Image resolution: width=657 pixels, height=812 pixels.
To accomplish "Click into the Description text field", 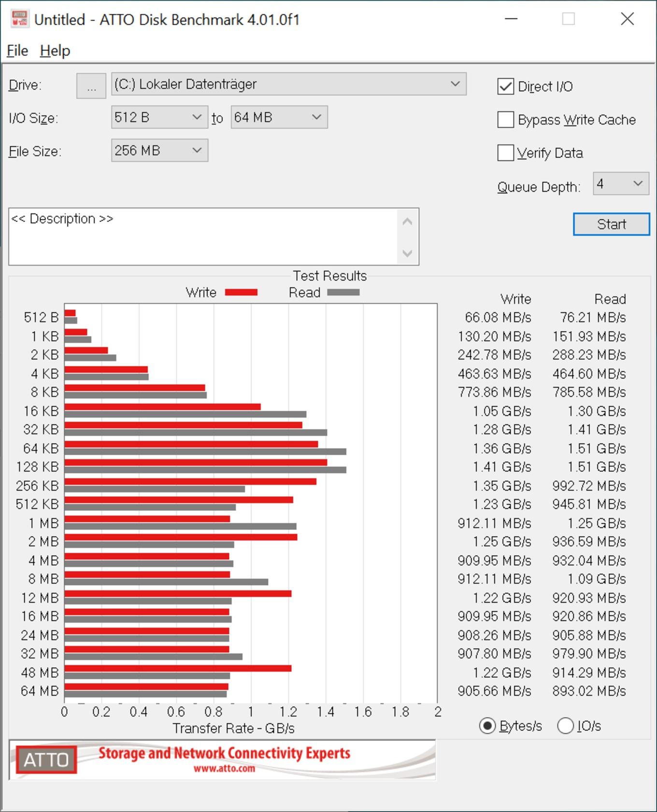I will 203,237.
